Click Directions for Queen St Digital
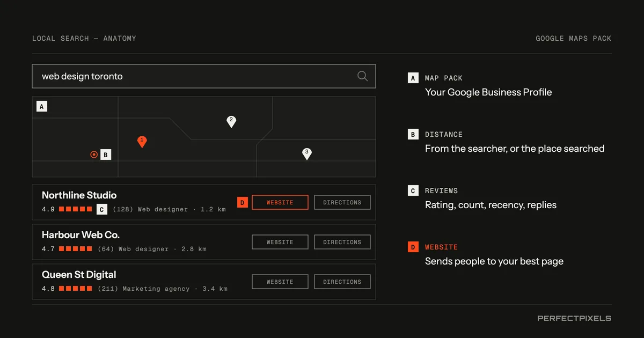Screen dimensions: 644x338 342,282
